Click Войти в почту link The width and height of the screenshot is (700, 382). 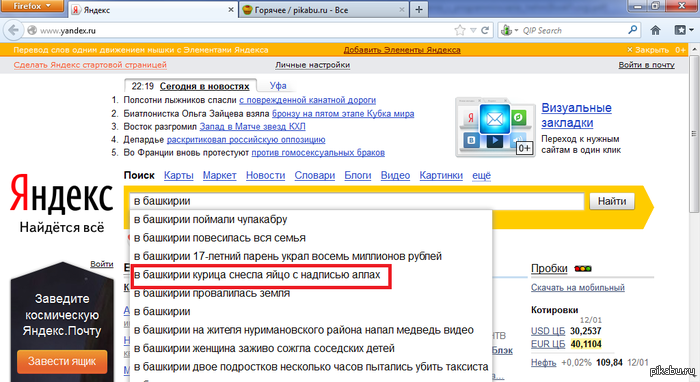[646, 65]
